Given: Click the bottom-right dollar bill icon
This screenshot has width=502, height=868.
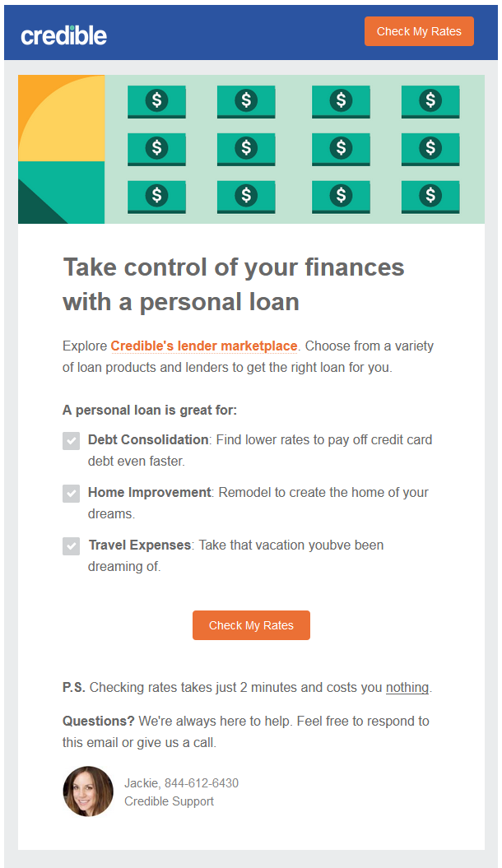Looking at the screenshot, I should [x=430, y=197].
